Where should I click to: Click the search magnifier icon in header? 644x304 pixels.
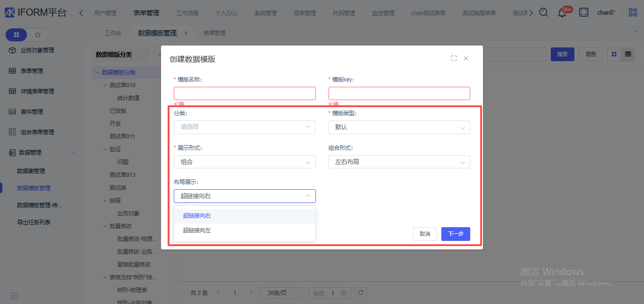(x=544, y=13)
